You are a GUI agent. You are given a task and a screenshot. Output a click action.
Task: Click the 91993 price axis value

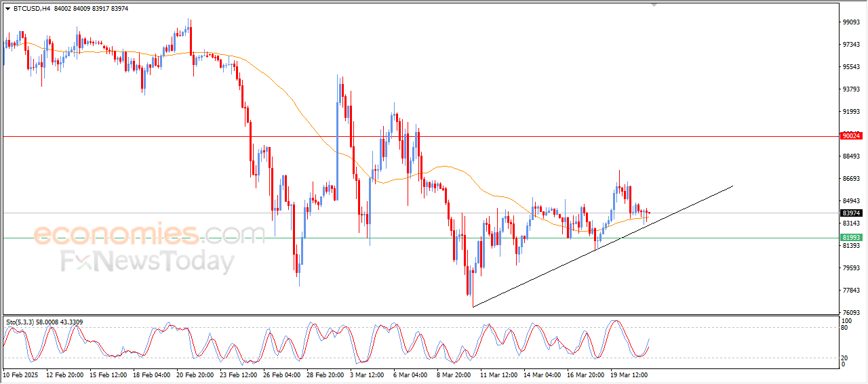tap(851, 112)
